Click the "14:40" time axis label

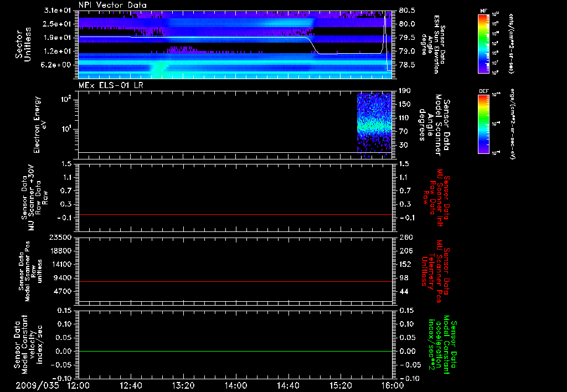click(x=288, y=385)
